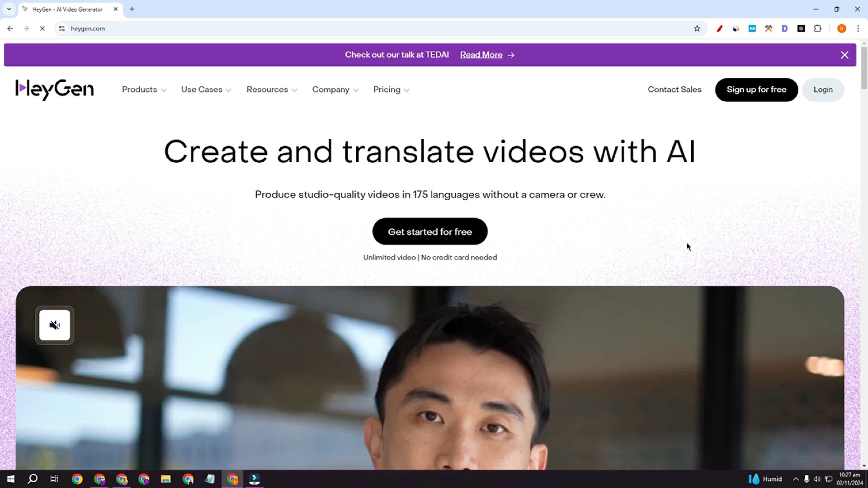The image size is (868, 488).
Task: Expand the Resources menu
Action: pyautogui.click(x=272, y=89)
